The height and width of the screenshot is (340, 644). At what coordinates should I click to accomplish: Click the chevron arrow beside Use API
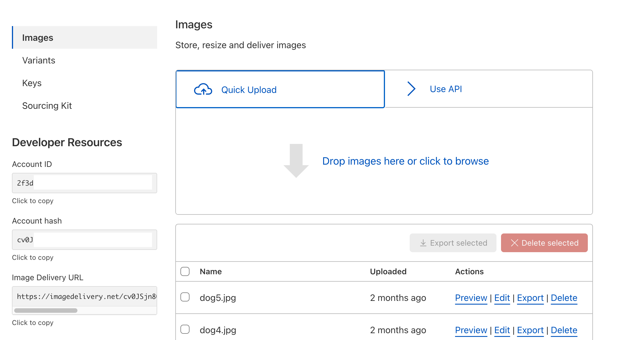411,89
